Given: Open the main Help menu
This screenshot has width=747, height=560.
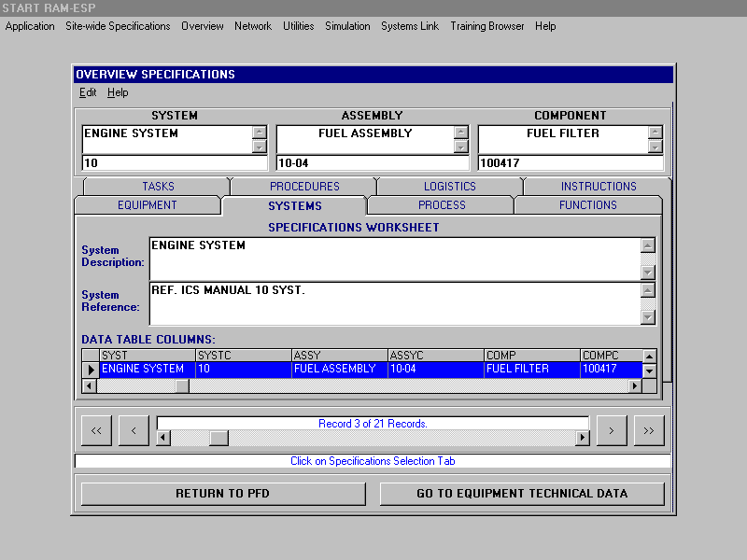Looking at the screenshot, I should pos(545,26).
